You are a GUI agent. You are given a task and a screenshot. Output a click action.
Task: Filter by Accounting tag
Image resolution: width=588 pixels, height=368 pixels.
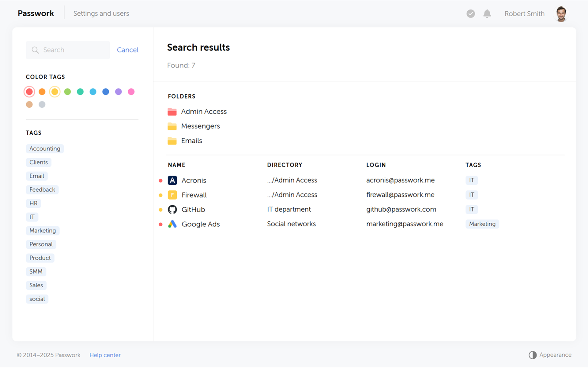tap(45, 149)
